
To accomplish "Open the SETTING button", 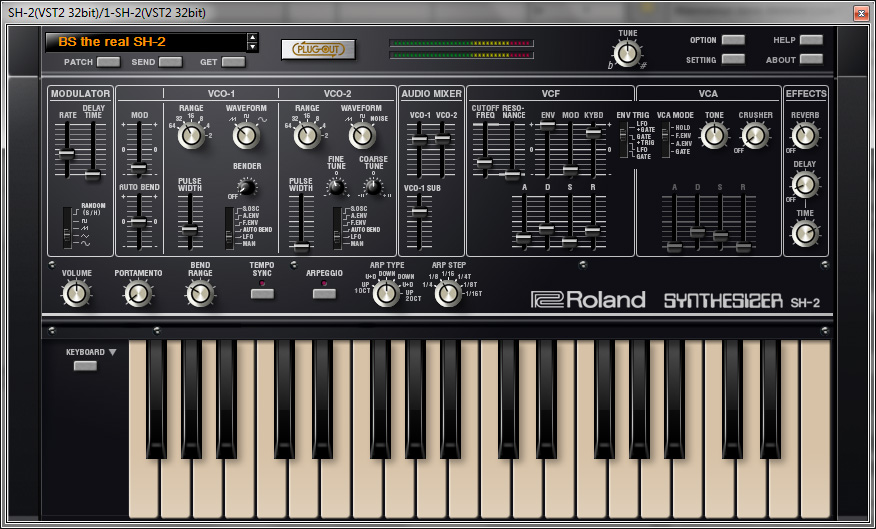I will [x=733, y=59].
